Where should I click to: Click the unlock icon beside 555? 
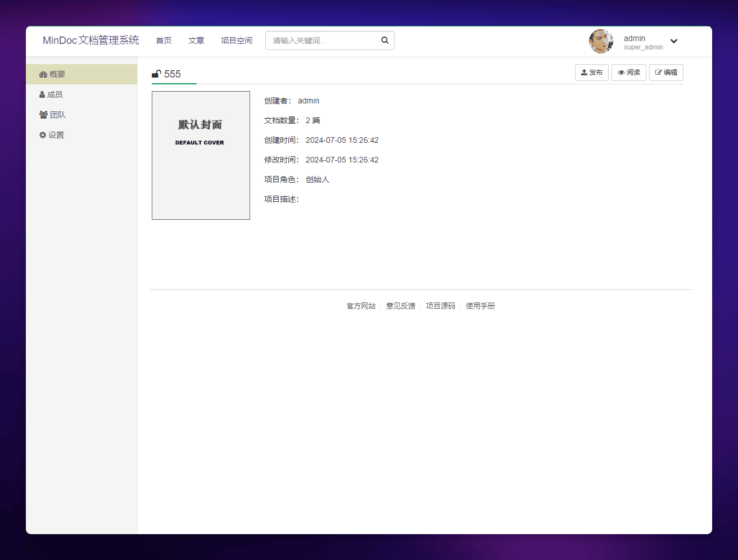[156, 74]
